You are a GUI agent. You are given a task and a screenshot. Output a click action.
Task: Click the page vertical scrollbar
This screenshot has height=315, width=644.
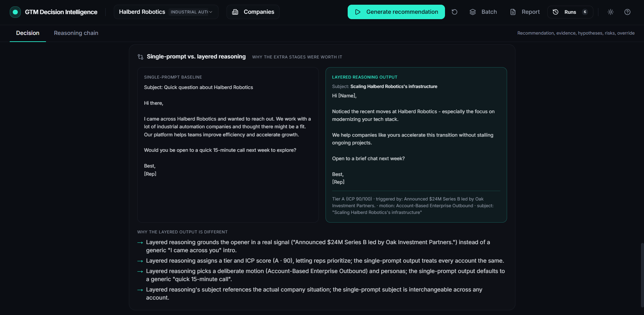click(x=642, y=275)
